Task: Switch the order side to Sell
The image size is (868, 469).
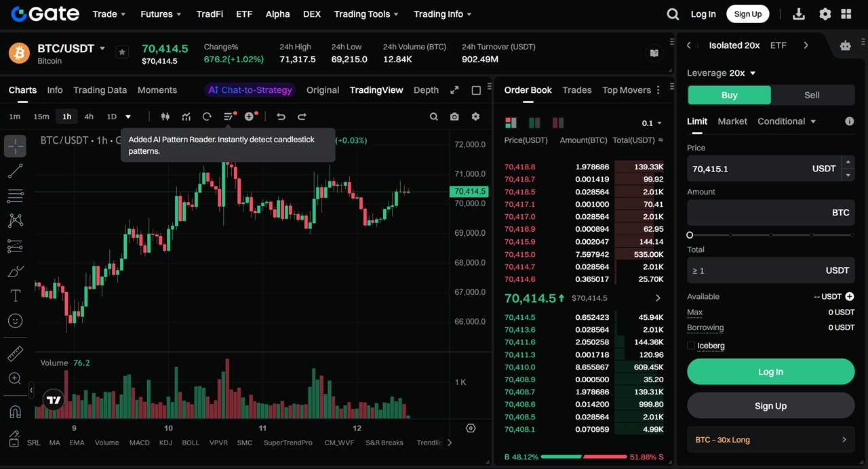Action: (812, 95)
